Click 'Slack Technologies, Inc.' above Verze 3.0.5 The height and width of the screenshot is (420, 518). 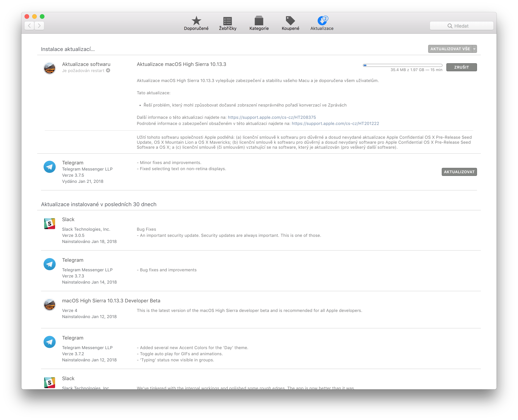click(86, 229)
